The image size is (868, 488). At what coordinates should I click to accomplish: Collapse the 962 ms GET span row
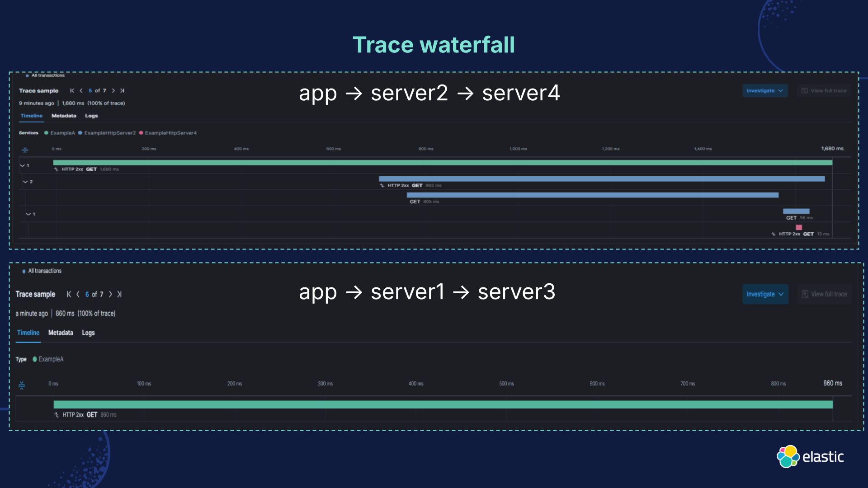tap(26, 182)
